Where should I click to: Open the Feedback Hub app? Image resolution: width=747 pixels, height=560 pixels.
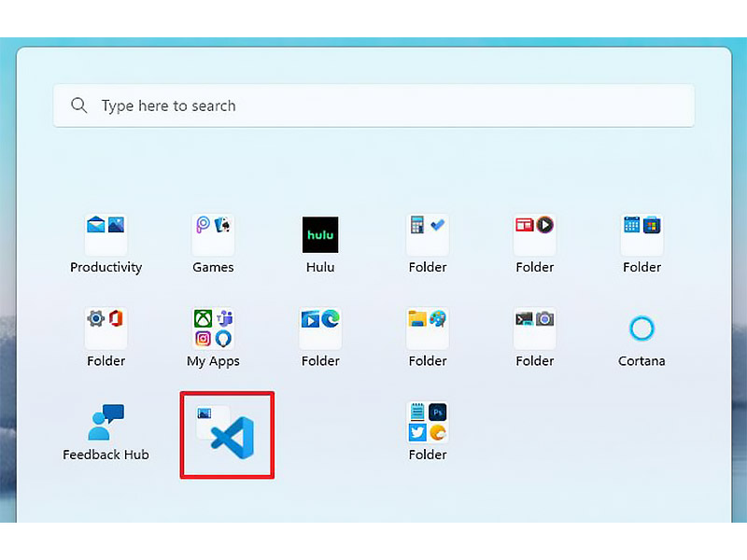point(106,423)
